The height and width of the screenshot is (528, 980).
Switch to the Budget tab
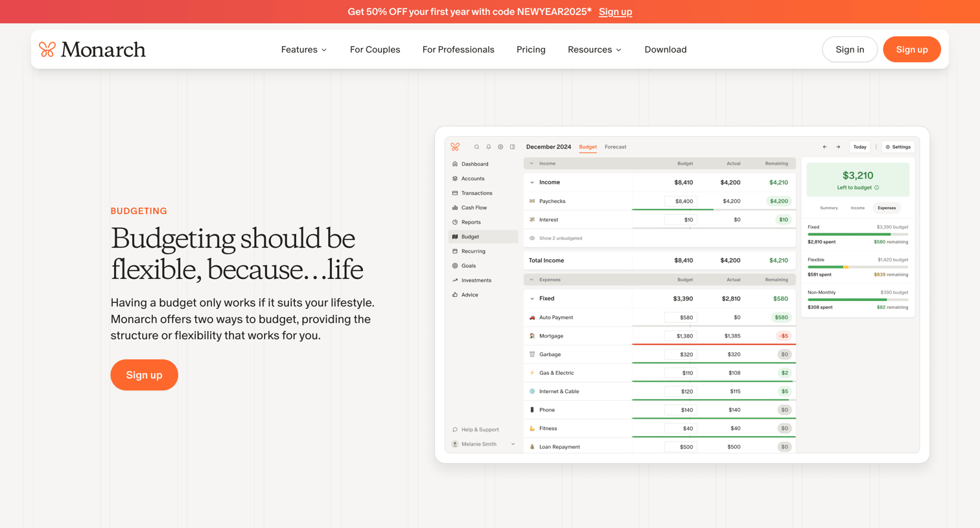[588, 147]
